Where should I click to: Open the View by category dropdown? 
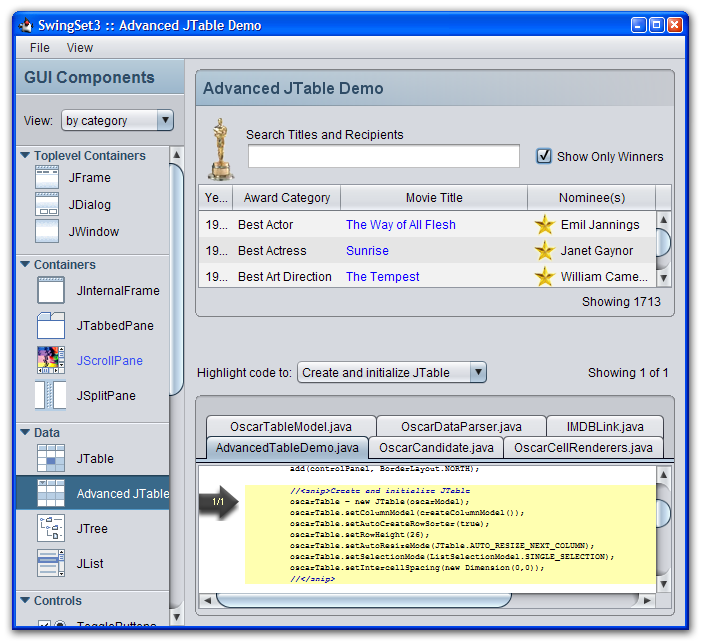point(117,121)
